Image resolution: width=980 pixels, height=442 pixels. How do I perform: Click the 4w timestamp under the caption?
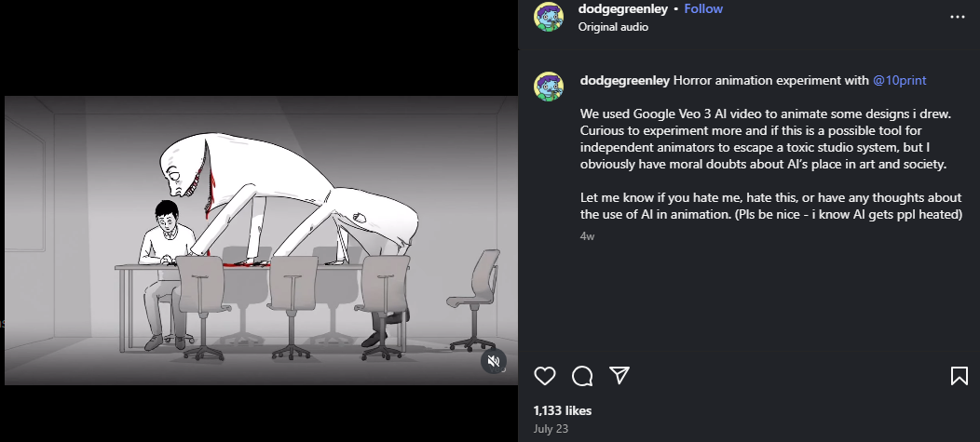pos(587,236)
